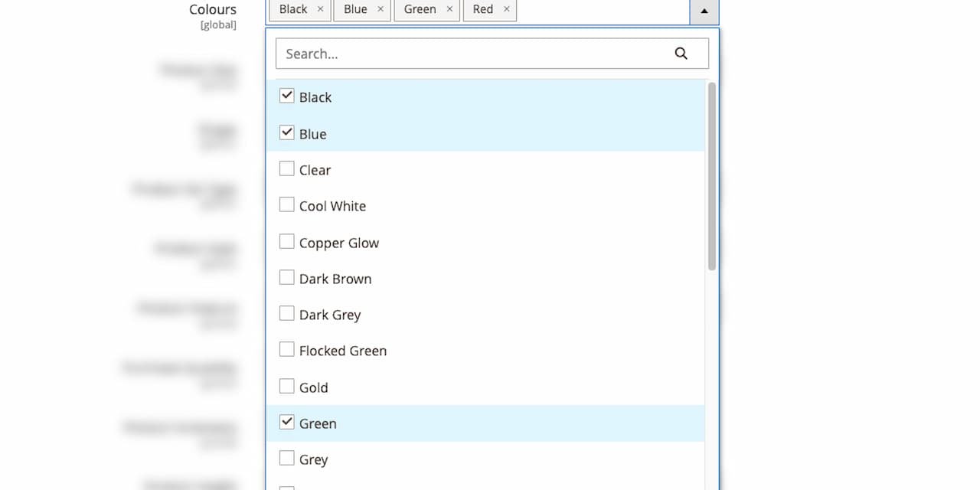Toggle the Dark Grey checkbox on
Viewport: 980px width, 490px height.
click(x=287, y=313)
